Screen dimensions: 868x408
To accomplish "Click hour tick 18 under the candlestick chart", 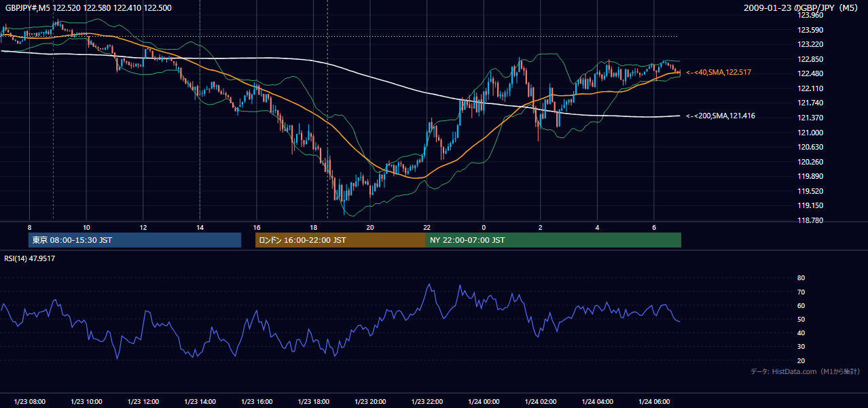I will click(x=313, y=227).
